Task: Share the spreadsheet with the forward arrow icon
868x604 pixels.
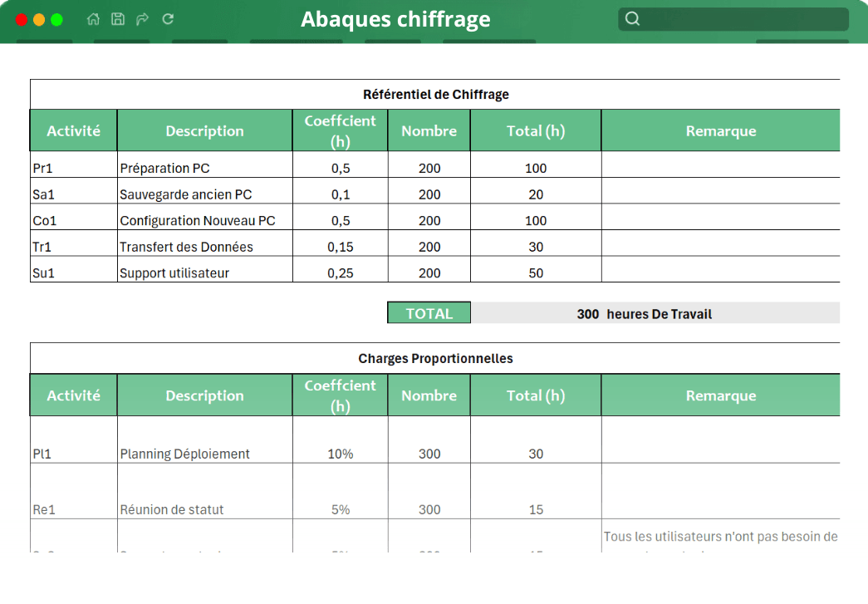Action: pos(142,18)
